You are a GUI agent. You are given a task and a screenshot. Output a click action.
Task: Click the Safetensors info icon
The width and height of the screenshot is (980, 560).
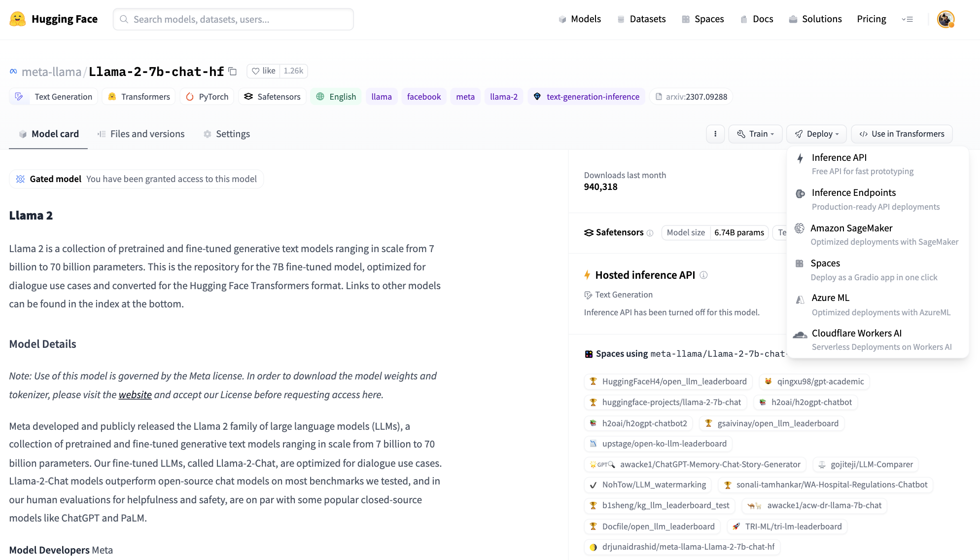click(x=650, y=233)
